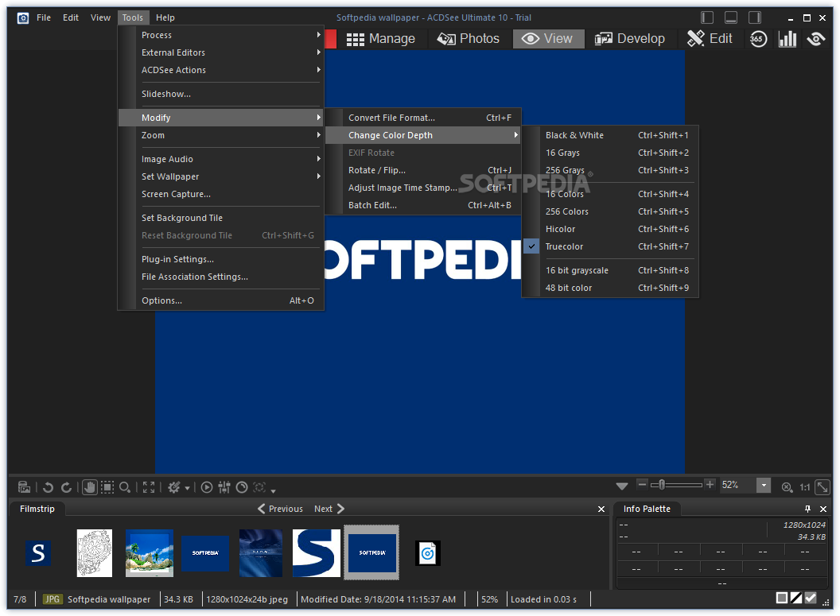
Task: Click the zoom lock magnifier icon
Action: point(787,487)
